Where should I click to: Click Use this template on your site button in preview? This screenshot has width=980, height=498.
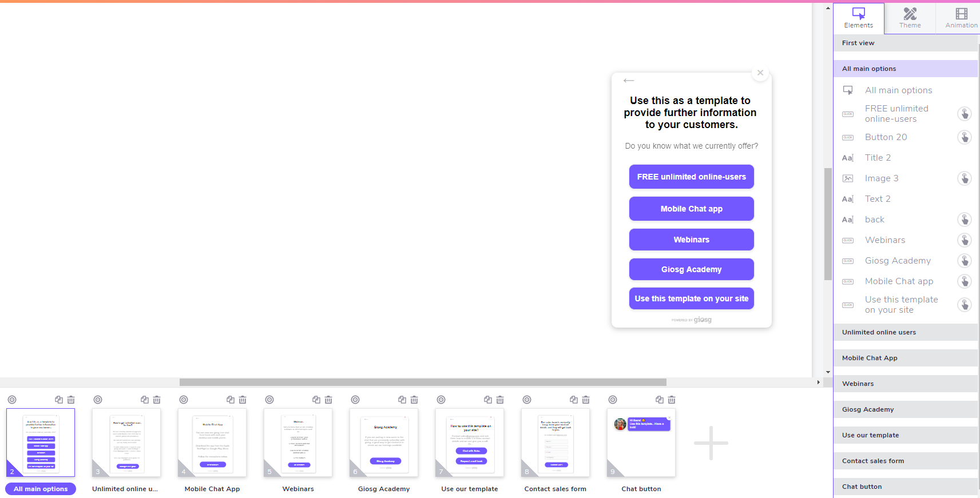pyautogui.click(x=691, y=298)
